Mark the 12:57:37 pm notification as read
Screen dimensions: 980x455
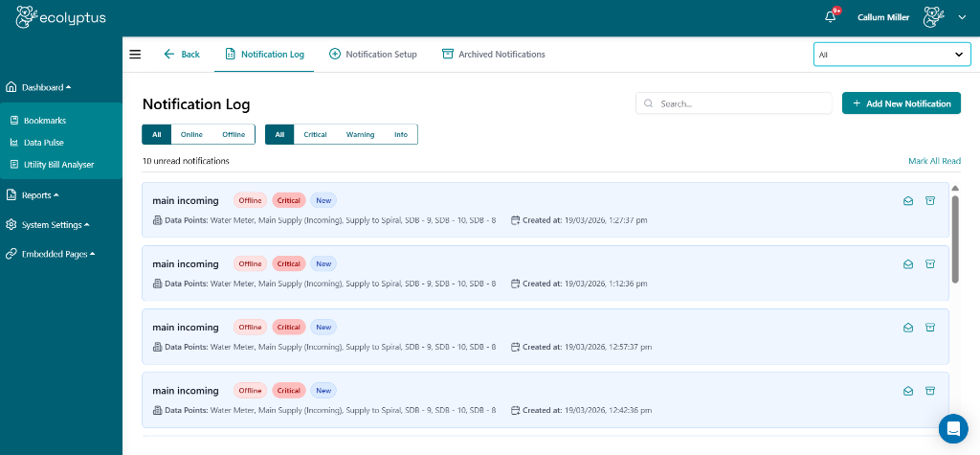[x=908, y=327]
